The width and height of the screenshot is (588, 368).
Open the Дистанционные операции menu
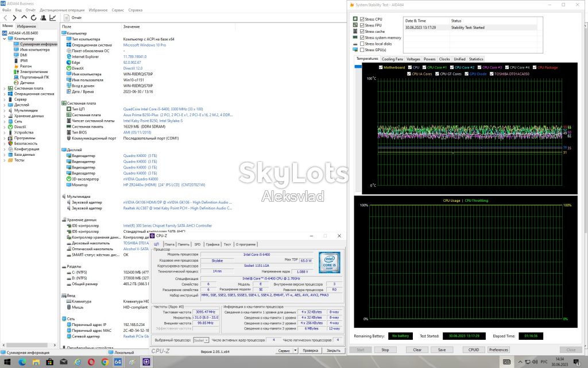(x=62, y=10)
